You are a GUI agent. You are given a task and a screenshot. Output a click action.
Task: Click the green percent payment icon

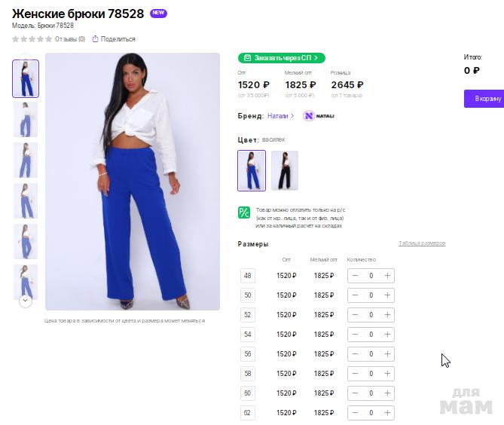coord(244,212)
